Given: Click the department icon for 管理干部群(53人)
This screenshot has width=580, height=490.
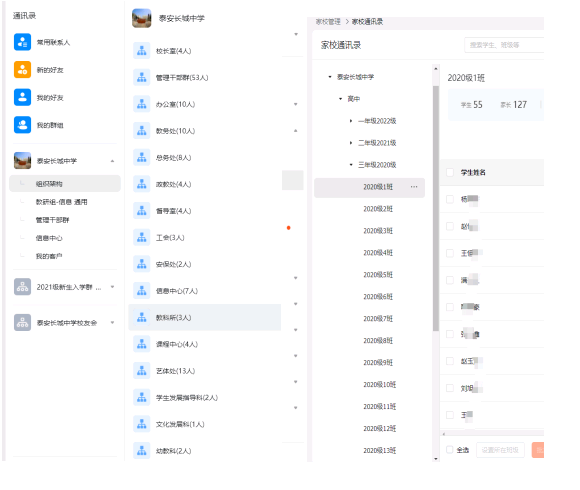Looking at the screenshot, I should point(142,78).
